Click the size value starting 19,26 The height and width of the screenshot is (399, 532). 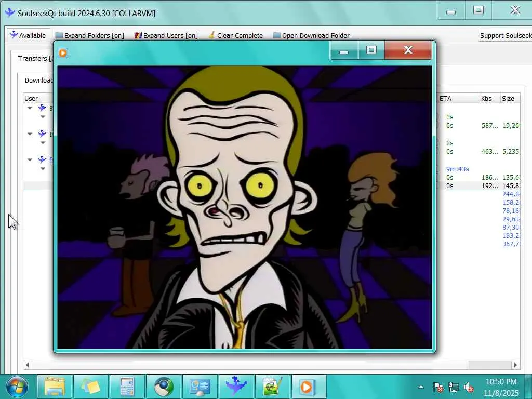pos(511,126)
